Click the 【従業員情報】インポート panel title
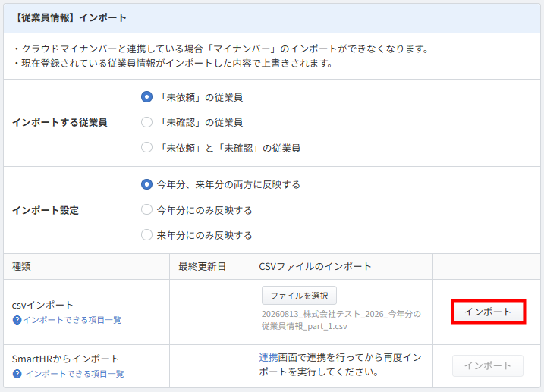This screenshot has height=392, width=544. [69, 18]
